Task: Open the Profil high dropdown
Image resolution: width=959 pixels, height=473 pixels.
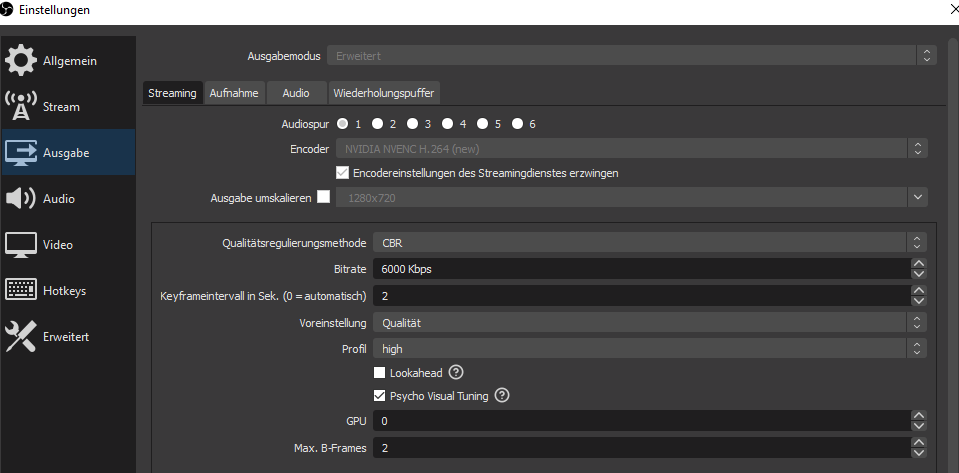Action: 650,349
